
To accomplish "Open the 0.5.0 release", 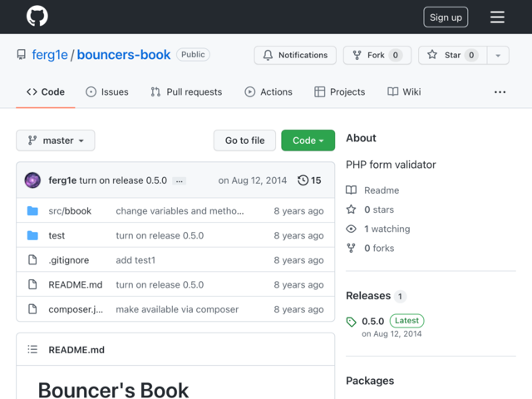I will (x=373, y=321).
